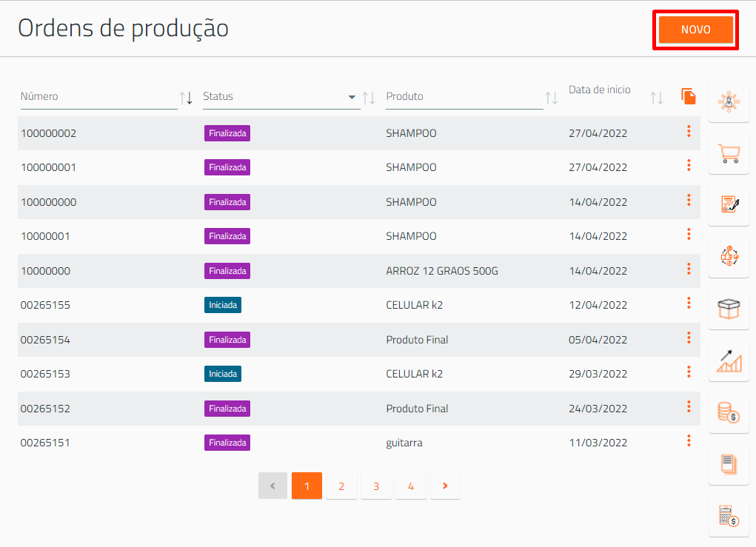Click product guitarra

click(x=404, y=443)
